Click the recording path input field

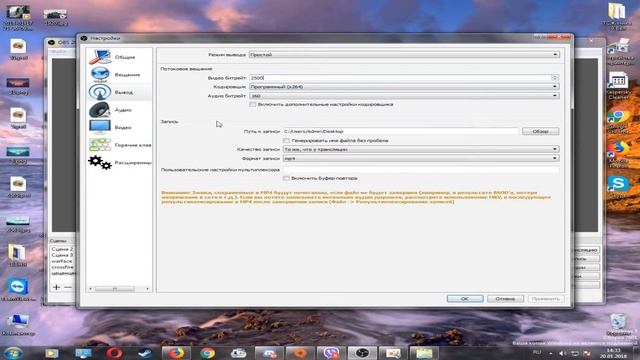[x=401, y=131]
